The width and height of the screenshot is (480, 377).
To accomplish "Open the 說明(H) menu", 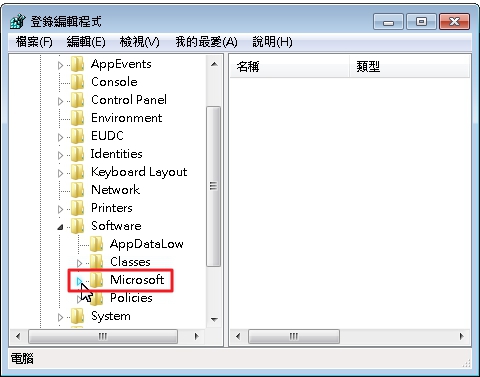I will click(272, 42).
